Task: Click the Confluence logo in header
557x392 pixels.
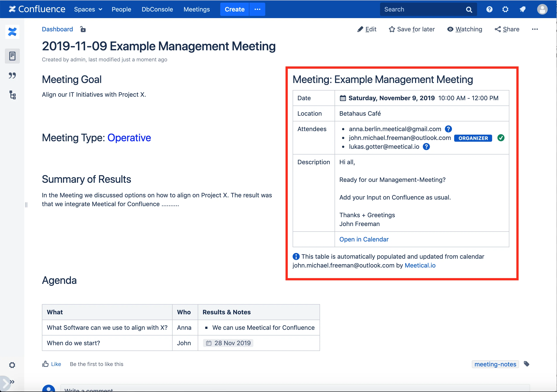Action: [x=37, y=9]
